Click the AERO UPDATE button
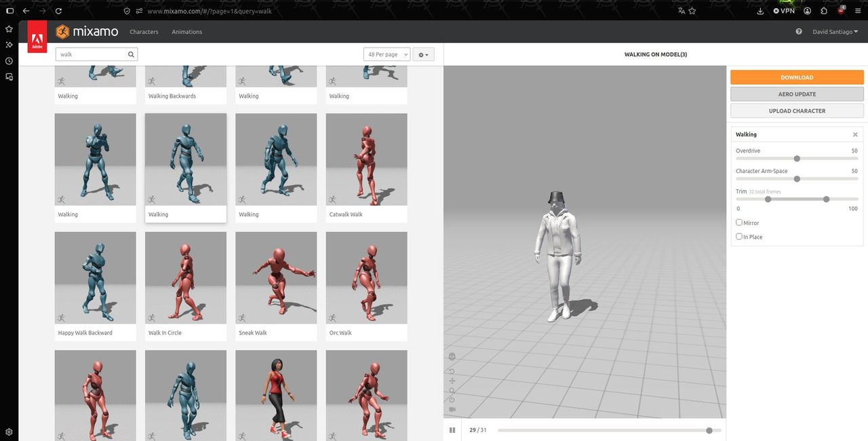 pyautogui.click(x=797, y=94)
